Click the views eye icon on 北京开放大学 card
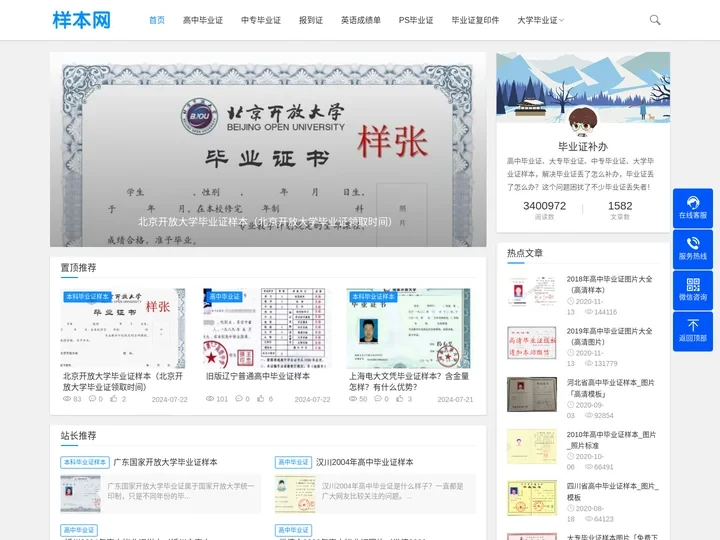This screenshot has height=540, width=720. 67,399
